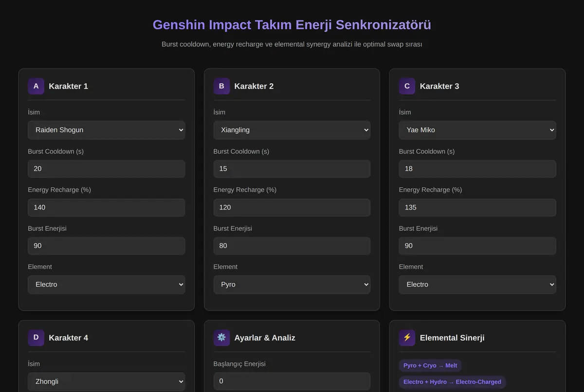Click Burst Cooldown (s) label in Karakter 1
This screenshot has height=392, width=584.
click(55, 151)
